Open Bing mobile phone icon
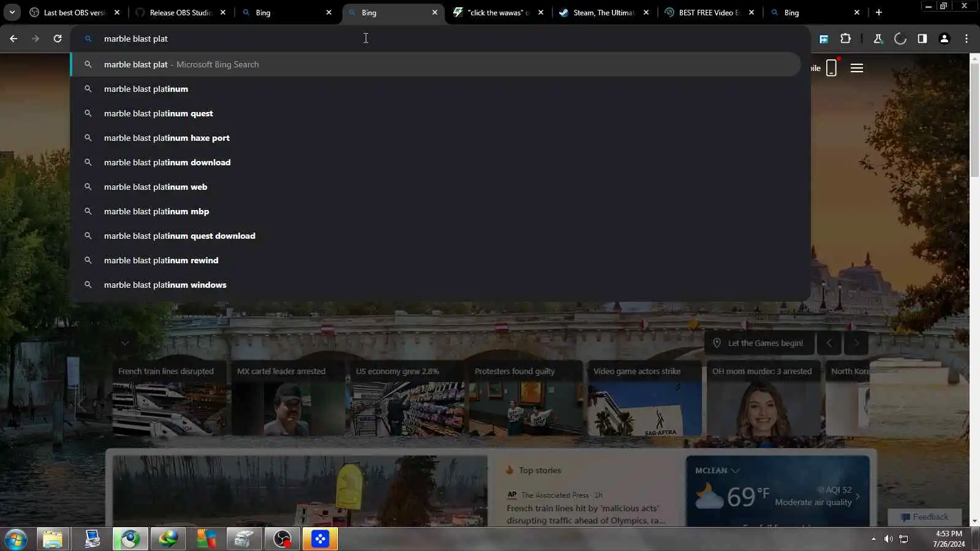Image resolution: width=980 pixels, height=551 pixels. [x=831, y=67]
